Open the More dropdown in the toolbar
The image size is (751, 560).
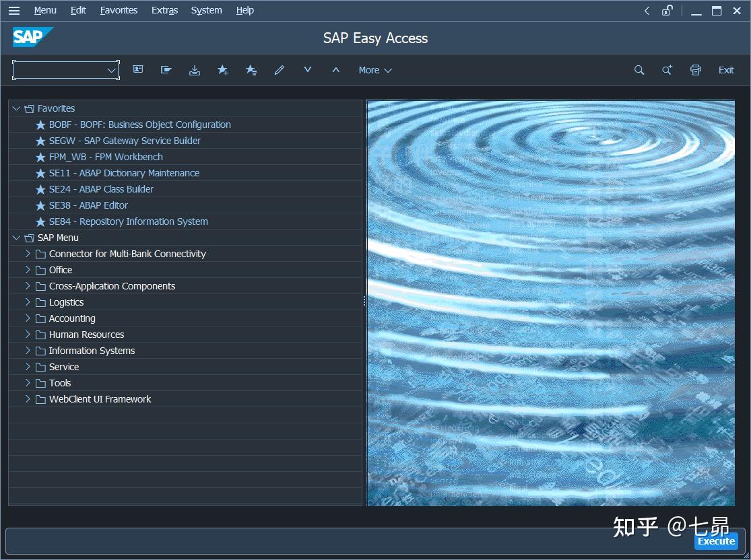coord(375,70)
